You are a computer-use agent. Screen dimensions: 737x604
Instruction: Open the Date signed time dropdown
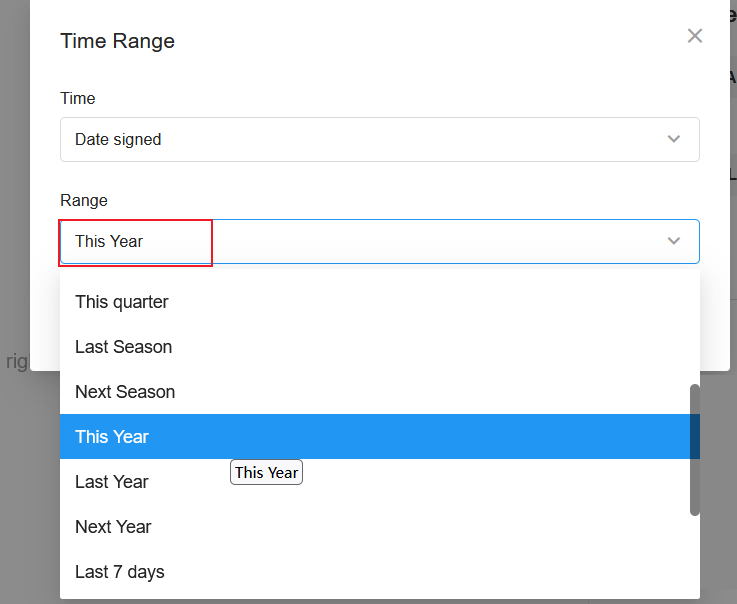[380, 140]
